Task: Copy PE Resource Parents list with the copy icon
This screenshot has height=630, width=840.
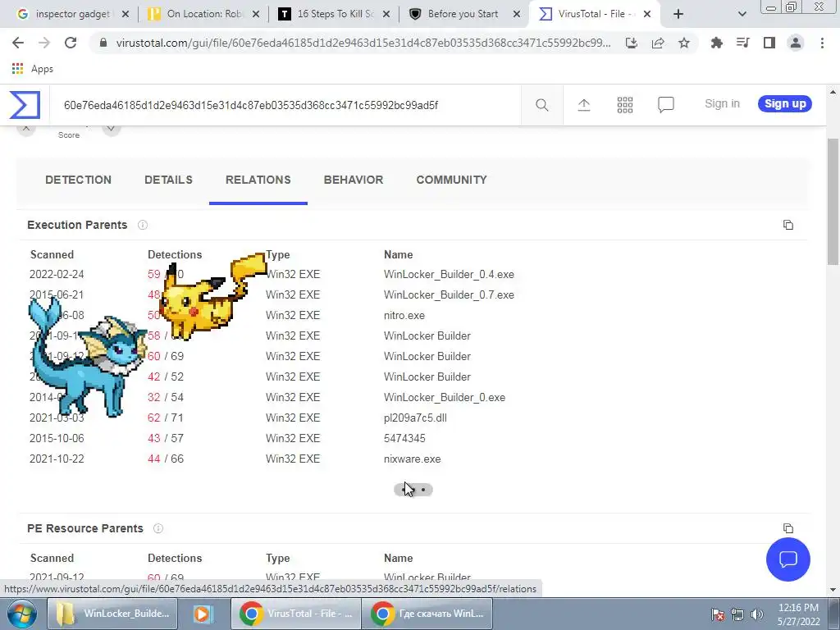Action: tap(788, 528)
